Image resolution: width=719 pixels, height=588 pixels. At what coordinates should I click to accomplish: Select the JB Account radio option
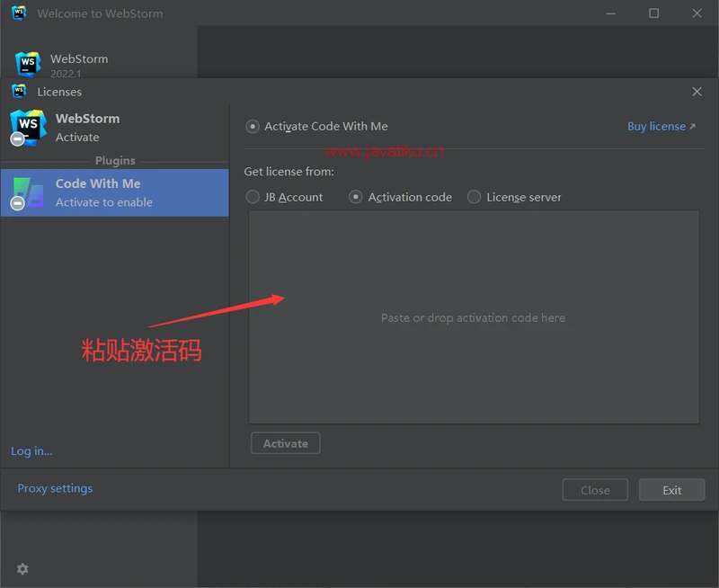[253, 197]
